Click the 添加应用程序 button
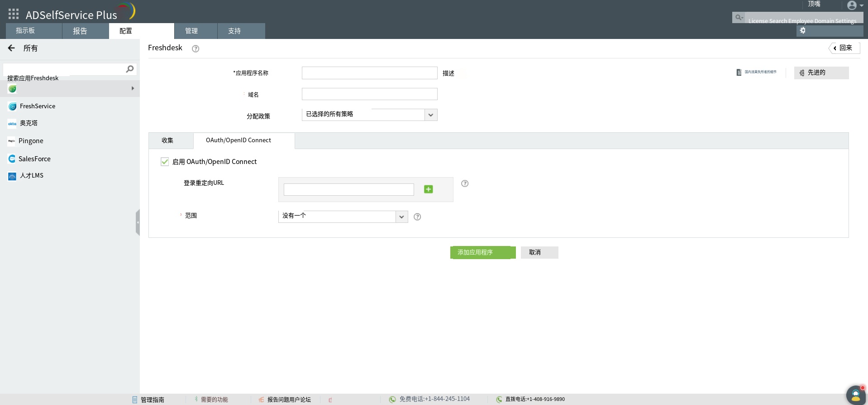 click(x=483, y=252)
